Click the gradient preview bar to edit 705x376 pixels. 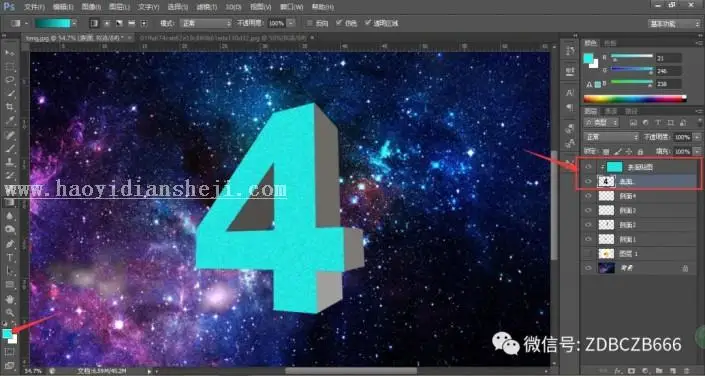pos(53,23)
